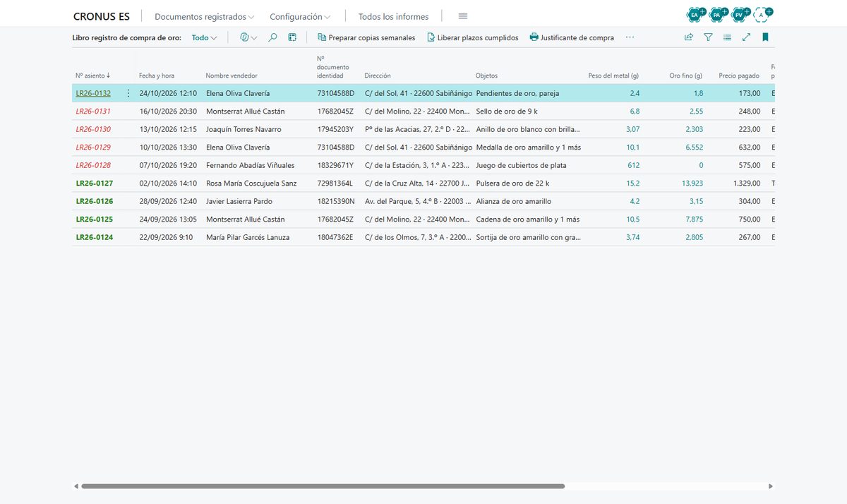Open the edit list view icon
Image resolution: width=847 pixels, height=504 pixels.
tap(292, 37)
